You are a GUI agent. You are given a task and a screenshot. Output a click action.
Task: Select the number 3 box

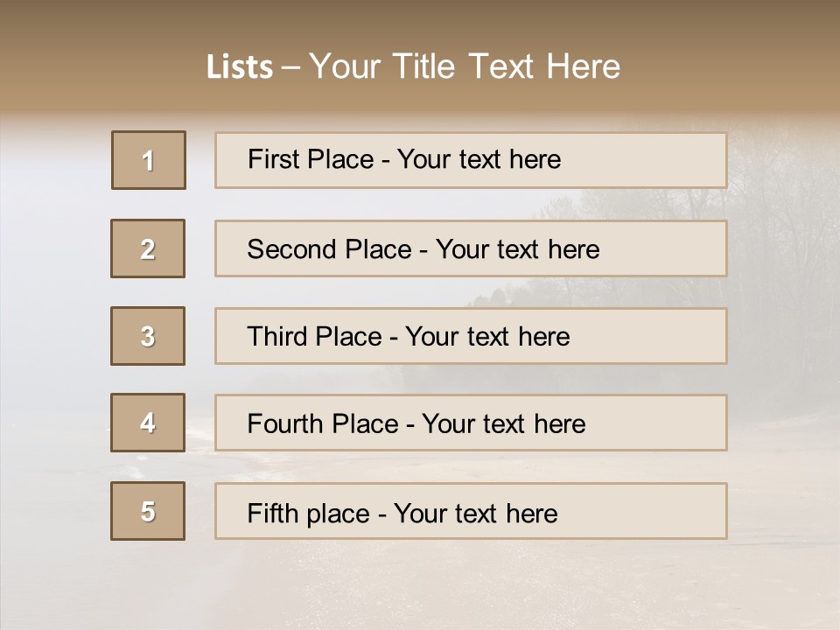coord(148,336)
